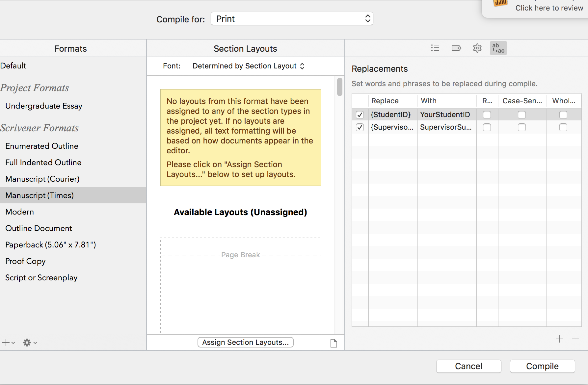Click the Formats column header
Screen dimensions: 588x385
pos(73,49)
